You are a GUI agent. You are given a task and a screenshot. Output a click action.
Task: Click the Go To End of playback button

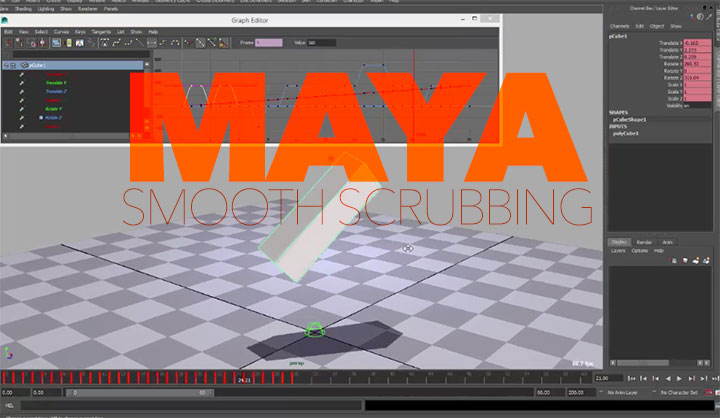pos(715,378)
